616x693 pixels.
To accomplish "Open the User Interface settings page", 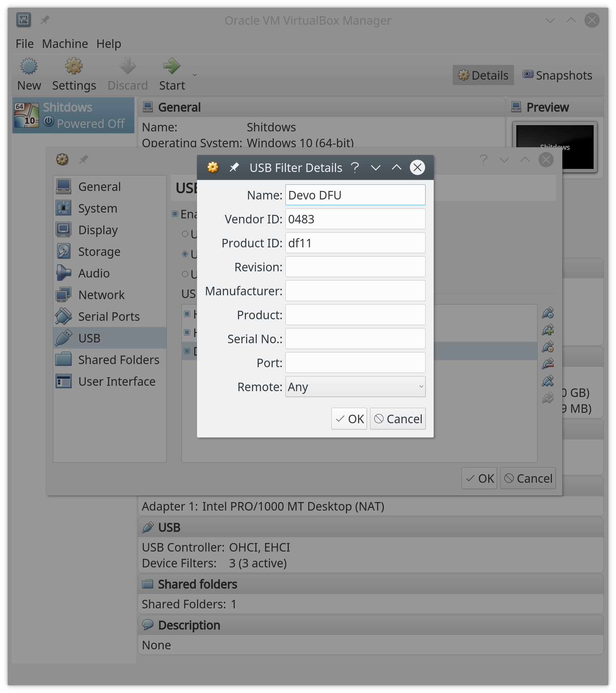I will coord(110,381).
